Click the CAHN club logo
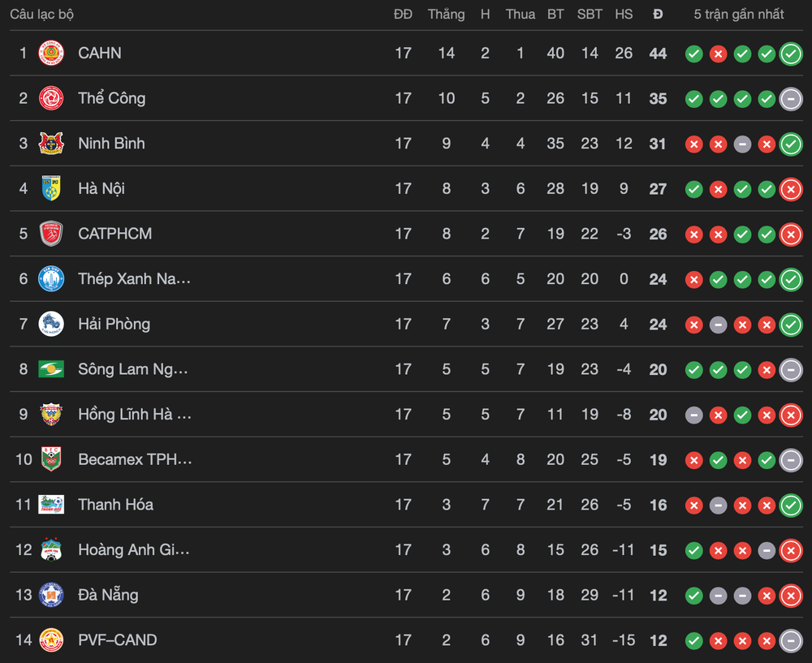 pyautogui.click(x=51, y=54)
